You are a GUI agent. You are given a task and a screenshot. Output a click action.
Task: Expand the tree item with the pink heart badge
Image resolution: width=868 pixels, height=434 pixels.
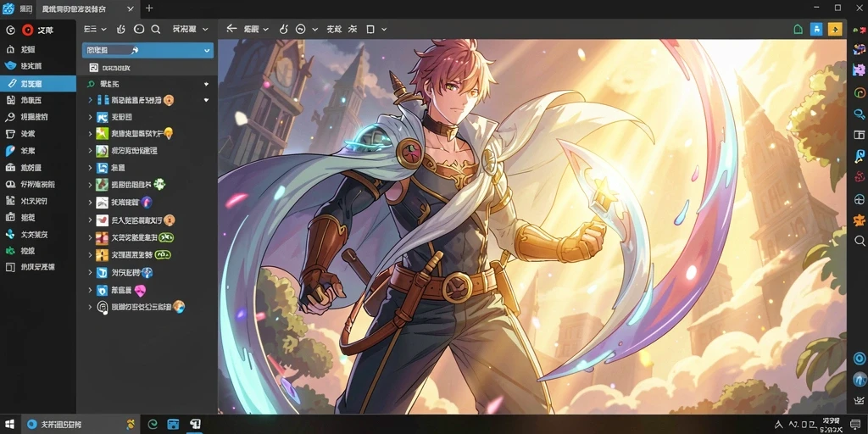click(90, 290)
